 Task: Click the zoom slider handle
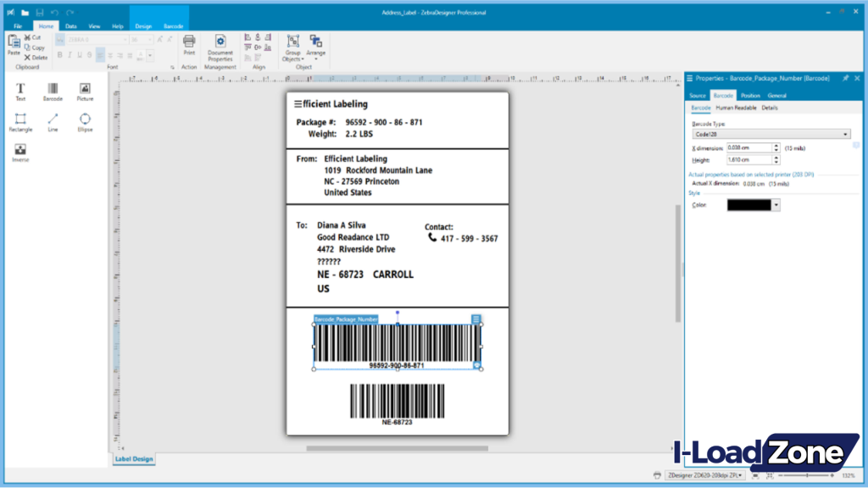point(807,475)
